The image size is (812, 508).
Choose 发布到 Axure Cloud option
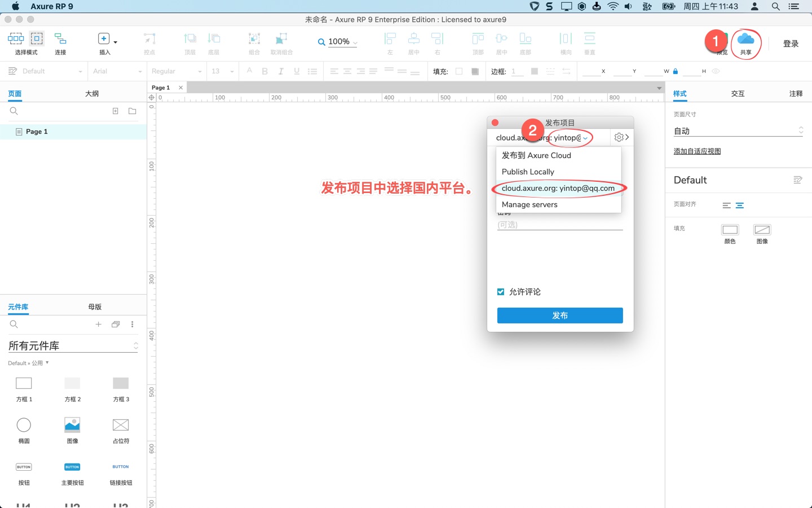click(x=559, y=155)
